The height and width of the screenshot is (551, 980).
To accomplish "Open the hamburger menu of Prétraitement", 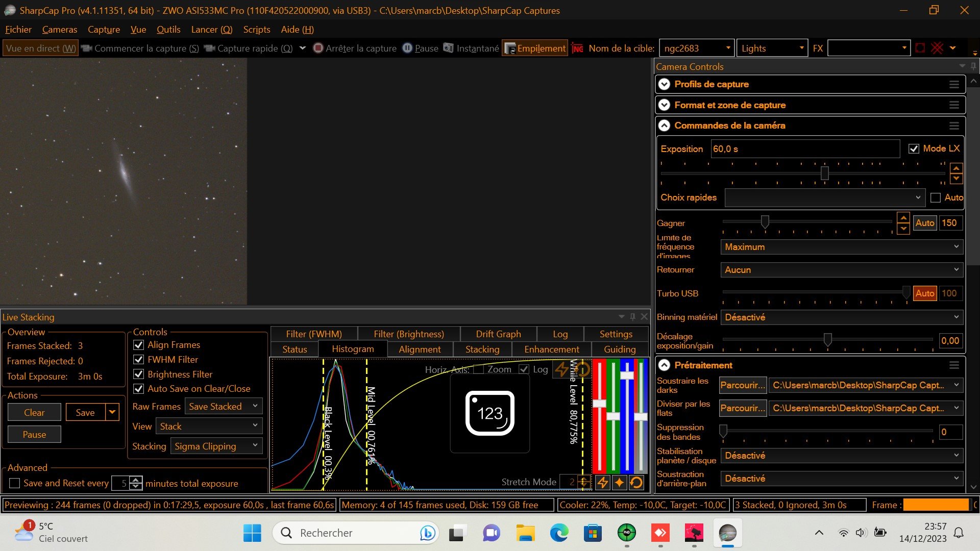I will pos(954,365).
